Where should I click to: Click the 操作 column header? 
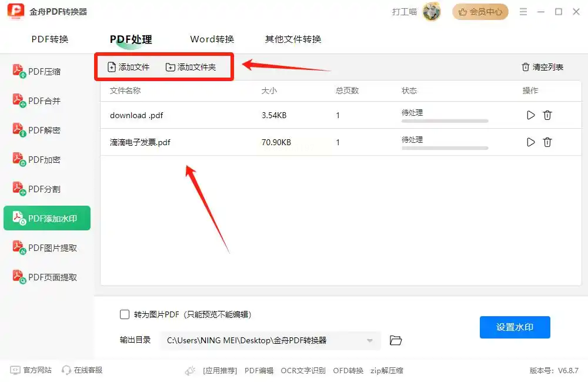pos(530,91)
